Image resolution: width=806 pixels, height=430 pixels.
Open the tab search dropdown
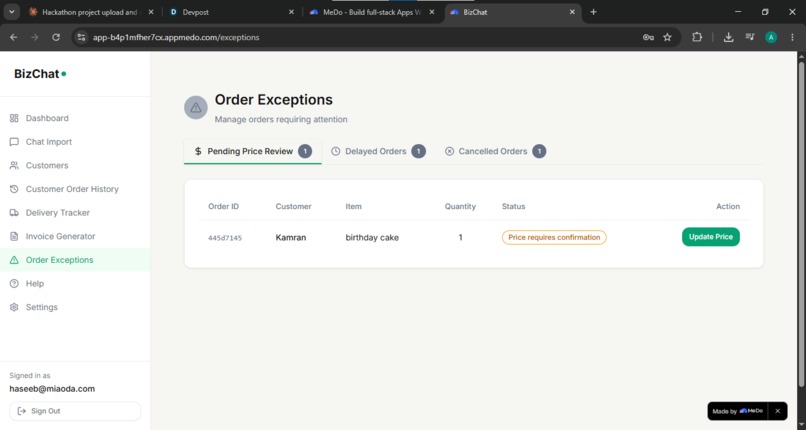pyautogui.click(x=11, y=12)
